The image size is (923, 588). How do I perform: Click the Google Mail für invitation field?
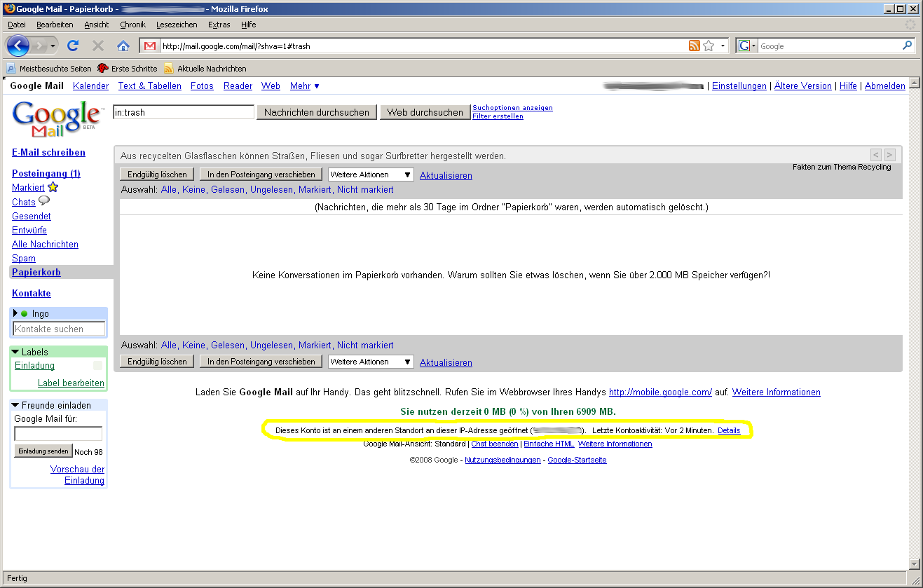tap(58, 434)
